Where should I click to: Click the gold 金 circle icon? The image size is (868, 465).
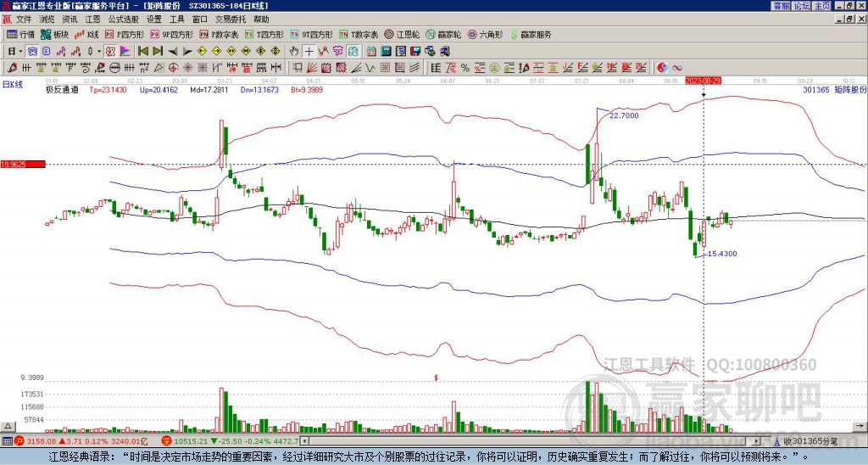tap(494, 68)
